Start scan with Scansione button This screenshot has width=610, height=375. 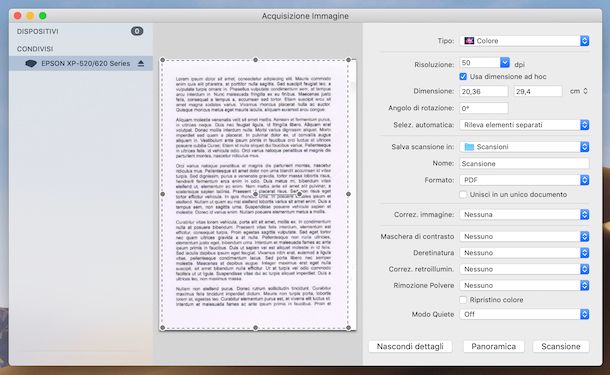click(561, 347)
